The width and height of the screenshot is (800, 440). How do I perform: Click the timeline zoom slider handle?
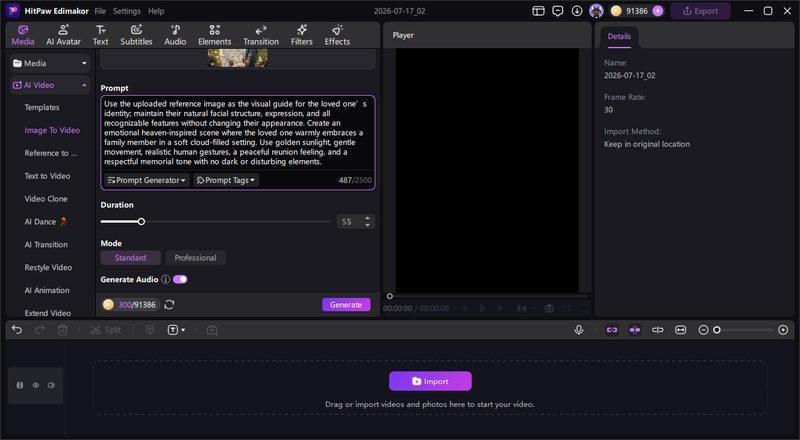click(717, 330)
